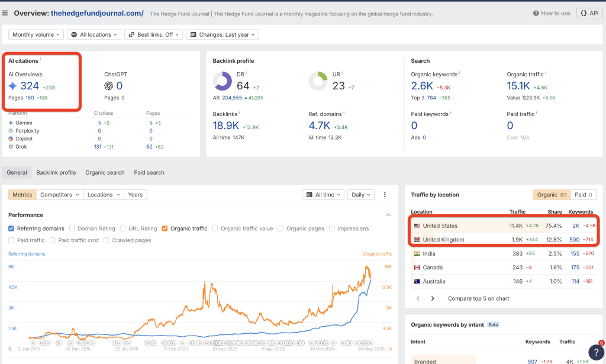Open the All time date range dropdown
Viewport: 606px width, 364px height.
(x=323, y=195)
